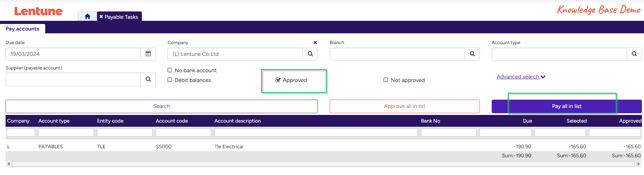Click the horizontal scrollbar right arrow
This screenshot has width=644, height=175.
(638, 164)
